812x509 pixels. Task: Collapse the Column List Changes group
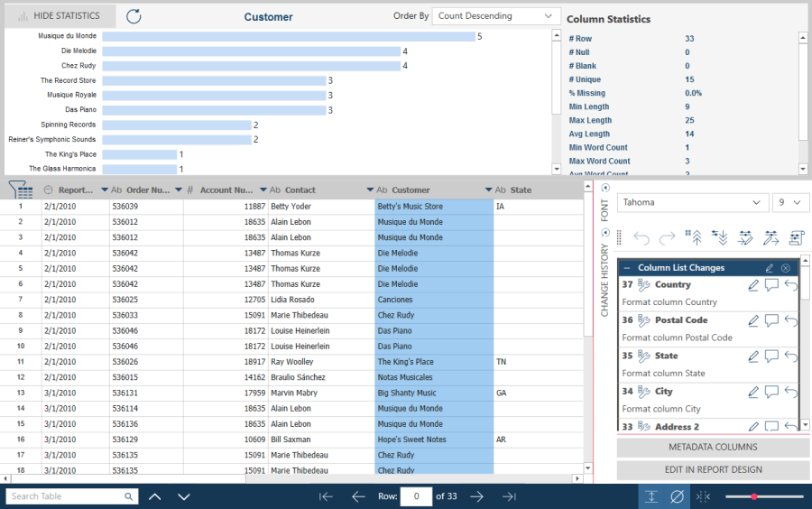[x=627, y=268]
